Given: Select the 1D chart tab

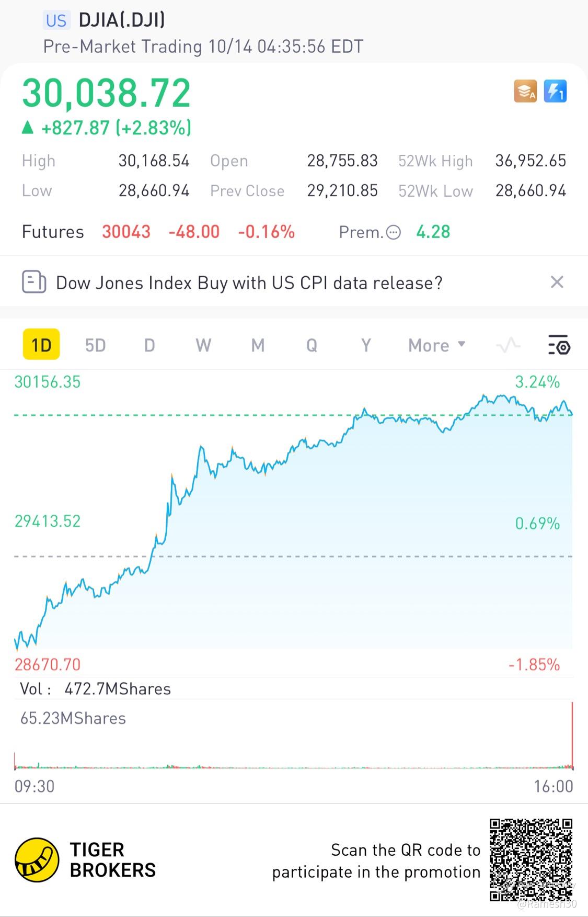Looking at the screenshot, I should tap(41, 345).
